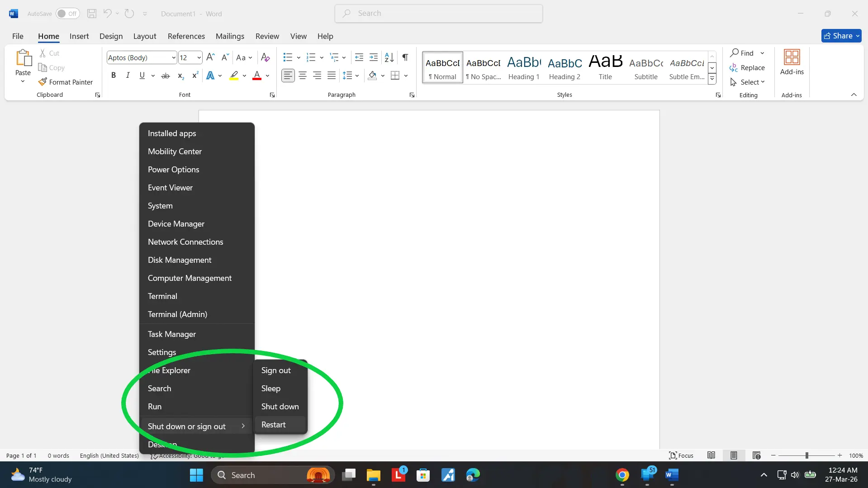The image size is (868, 488).
Task: Apply strikethrough formatting
Action: (166, 76)
